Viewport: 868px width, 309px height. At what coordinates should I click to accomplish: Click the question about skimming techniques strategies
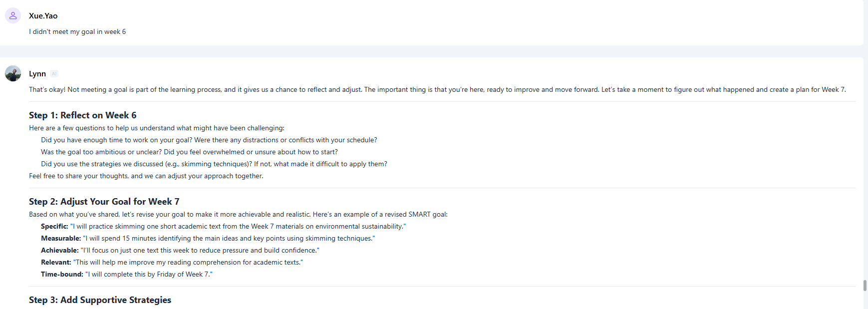click(214, 164)
